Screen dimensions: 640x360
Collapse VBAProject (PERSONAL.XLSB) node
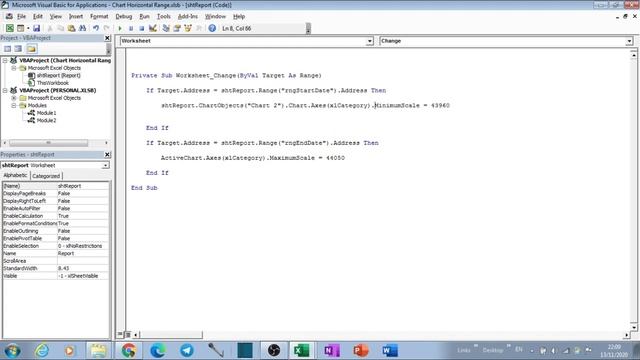click(5, 91)
